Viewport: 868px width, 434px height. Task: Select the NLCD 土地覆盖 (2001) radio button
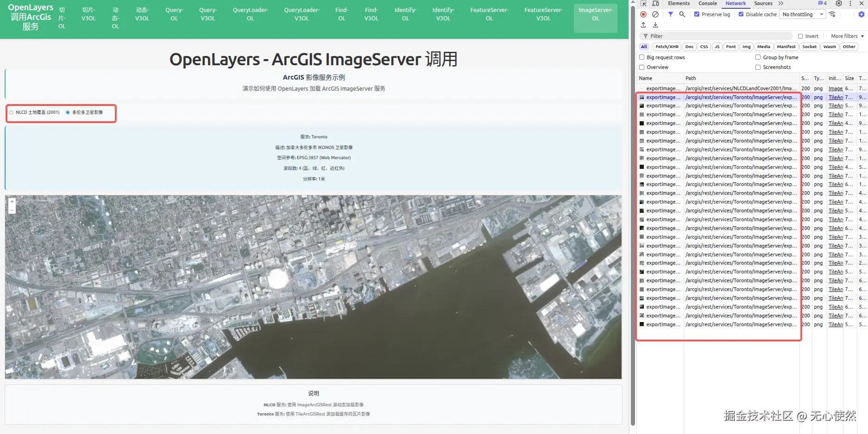click(x=12, y=112)
